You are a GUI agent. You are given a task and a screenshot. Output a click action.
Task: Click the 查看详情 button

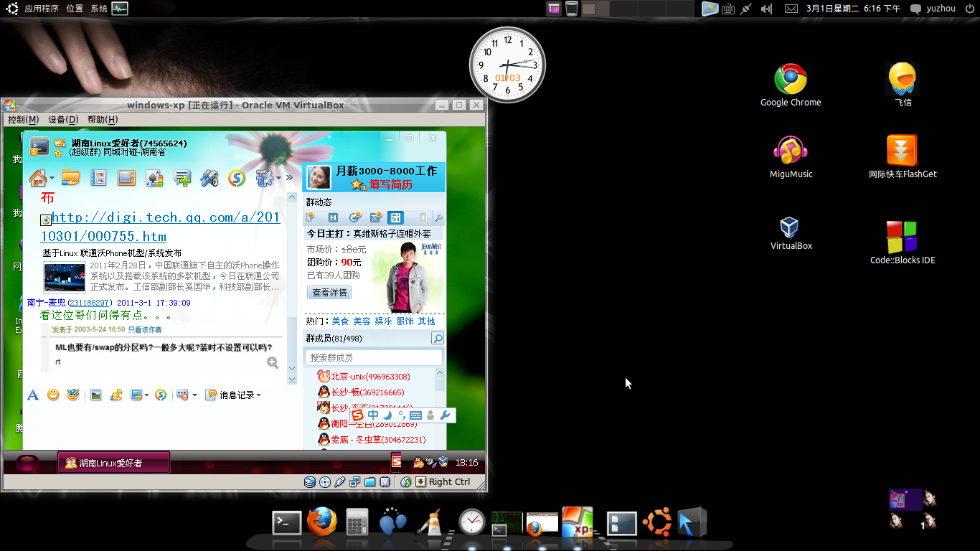pyautogui.click(x=330, y=292)
